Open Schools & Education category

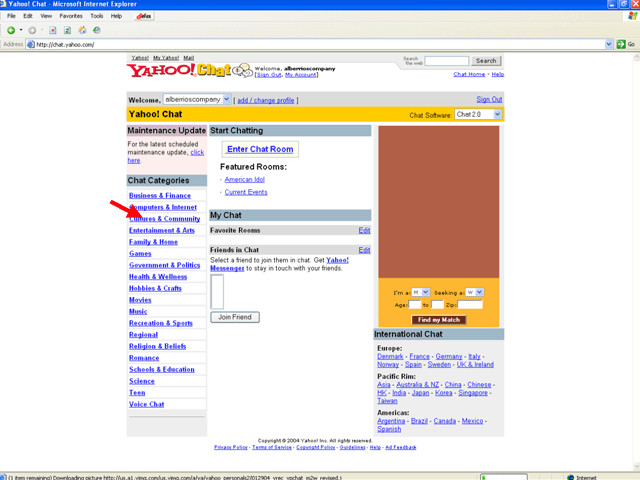[x=162, y=369]
